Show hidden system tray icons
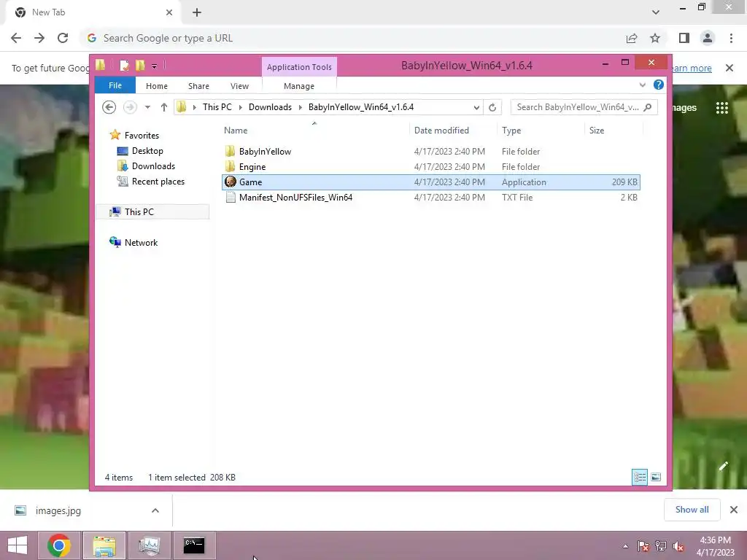The width and height of the screenshot is (747, 560). (x=625, y=546)
